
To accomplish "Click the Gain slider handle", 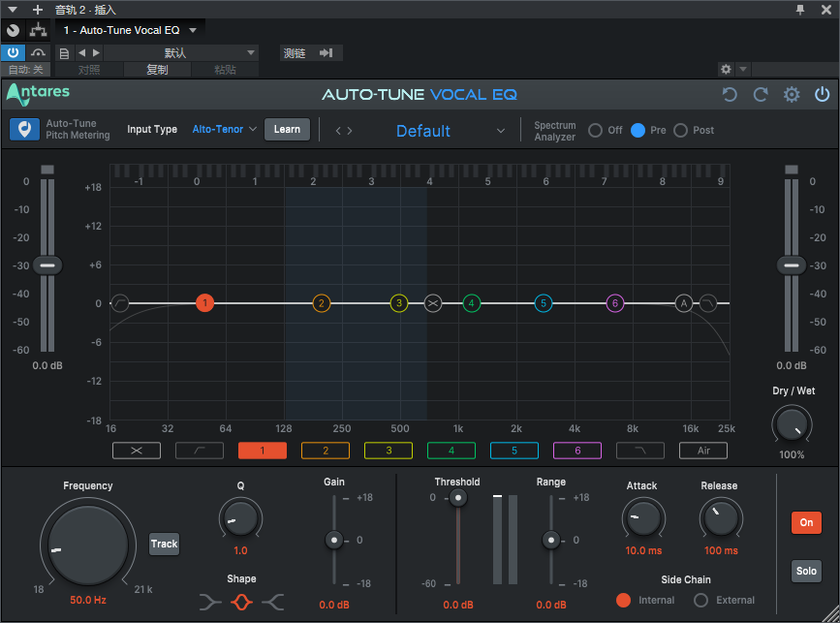I will tap(334, 540).
